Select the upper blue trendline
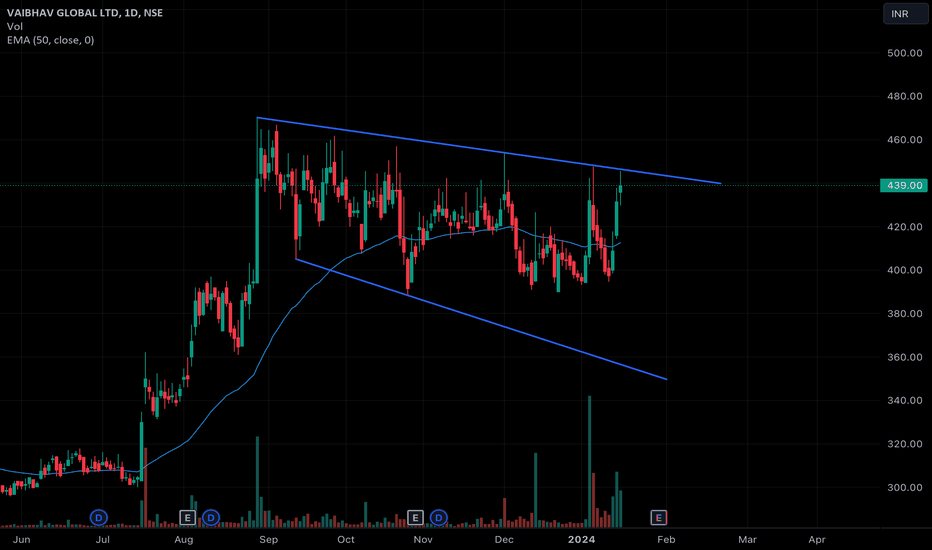Image resolution: width=932 pixels, height=550 pixels. [x=487, y=150]
